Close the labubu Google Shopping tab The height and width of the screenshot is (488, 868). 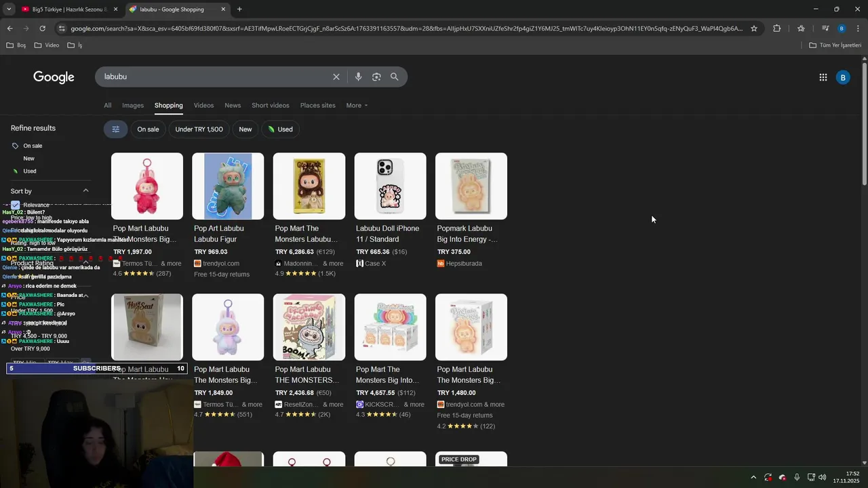point(223,9)
